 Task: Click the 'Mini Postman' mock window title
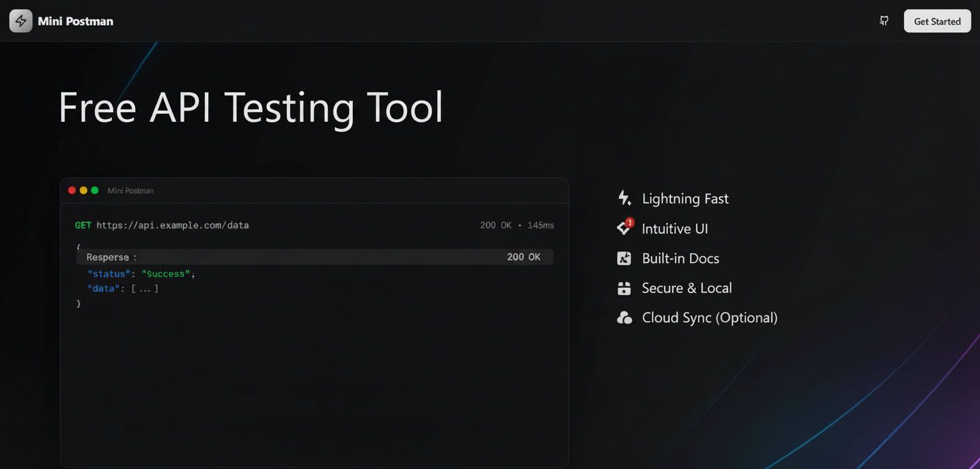click(130, 191)
